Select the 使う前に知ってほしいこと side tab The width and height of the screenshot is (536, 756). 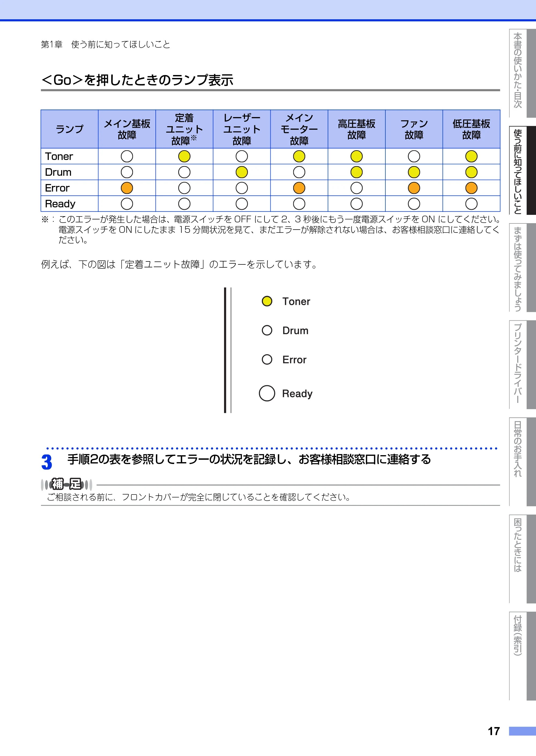pyautogui.click(x=523, y=170)
